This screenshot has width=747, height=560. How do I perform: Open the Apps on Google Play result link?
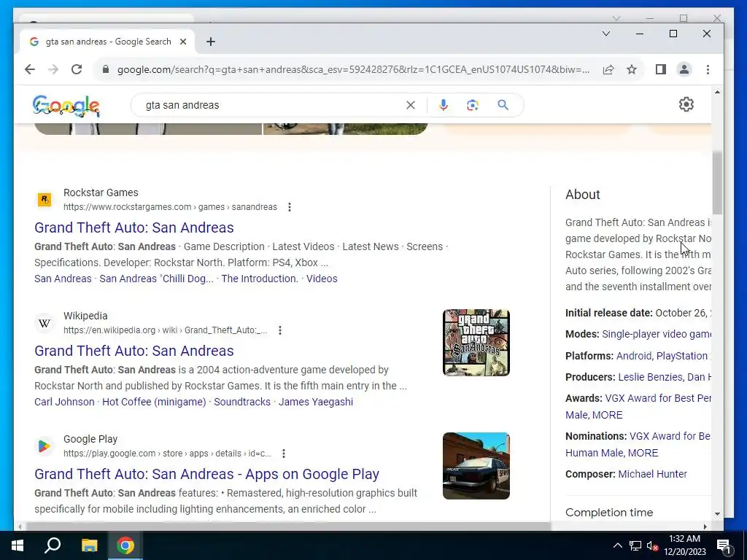pyautogui.click(x=206, y=474)
